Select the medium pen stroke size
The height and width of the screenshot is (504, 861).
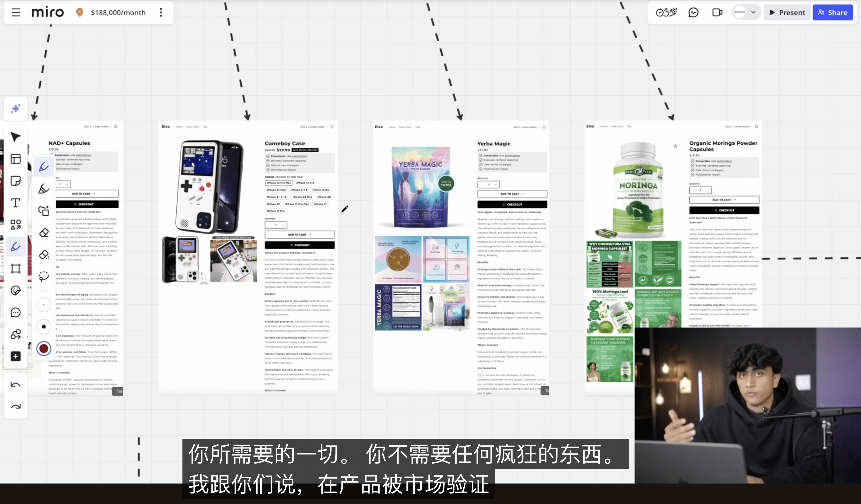pos(44,326)
